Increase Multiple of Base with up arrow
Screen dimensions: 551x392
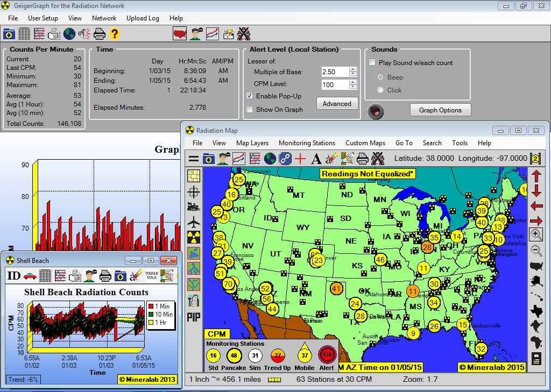pos(353,69)
